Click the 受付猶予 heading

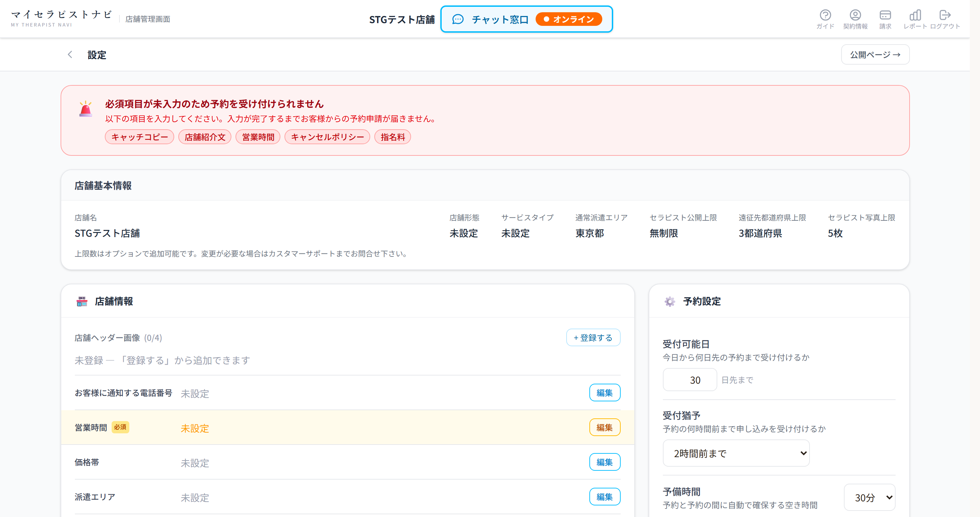pyautogui.click(x=681, y=416)
